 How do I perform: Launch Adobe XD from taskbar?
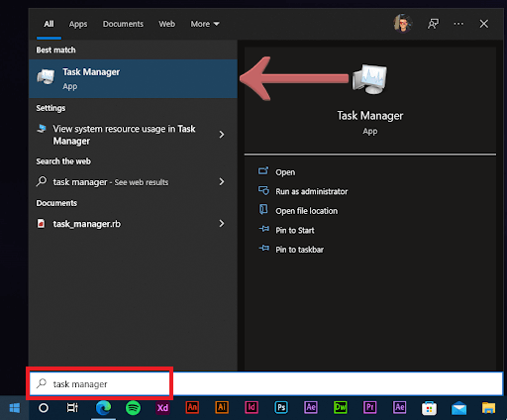point(162,408)
